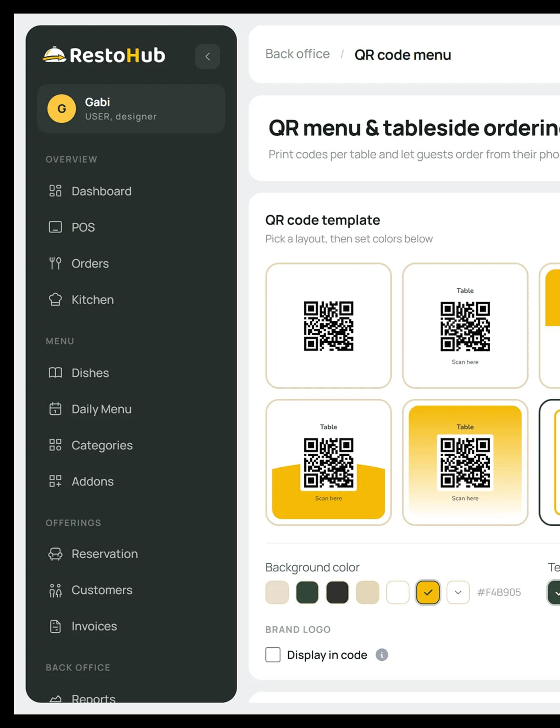Image resolution: width=560 pixels, height=728 pixels.
Task: Pick the tan sand background swatch
Action: pyautogui.click(x=368, y=592)
